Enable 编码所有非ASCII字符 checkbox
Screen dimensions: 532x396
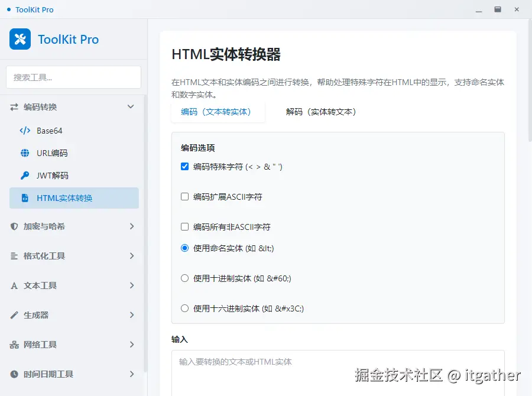[184, 227]
